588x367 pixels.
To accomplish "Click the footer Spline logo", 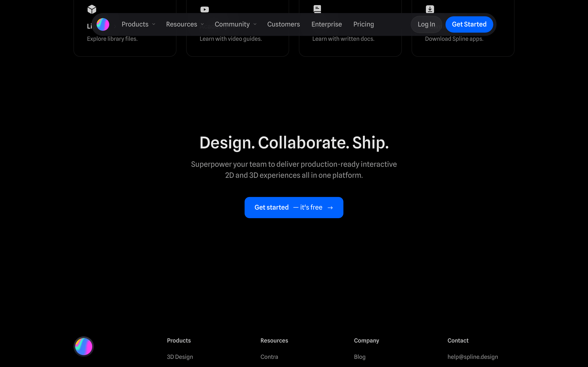I will point(84,346).
